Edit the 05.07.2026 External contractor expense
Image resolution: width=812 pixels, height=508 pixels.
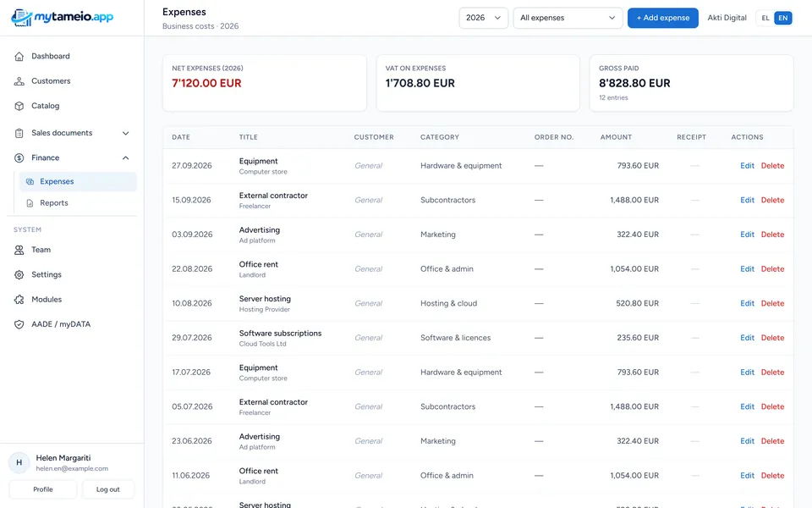747,407
